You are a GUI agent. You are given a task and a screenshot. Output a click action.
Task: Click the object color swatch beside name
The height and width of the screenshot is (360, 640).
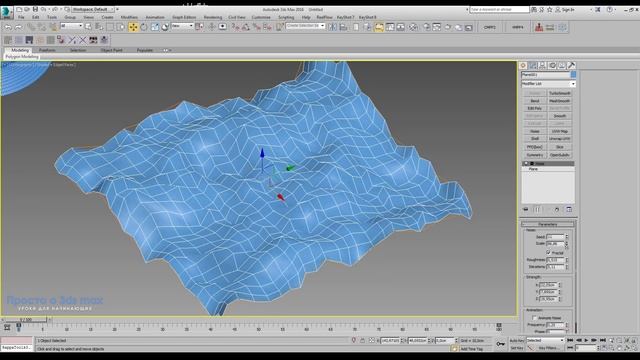coord(573,75)
